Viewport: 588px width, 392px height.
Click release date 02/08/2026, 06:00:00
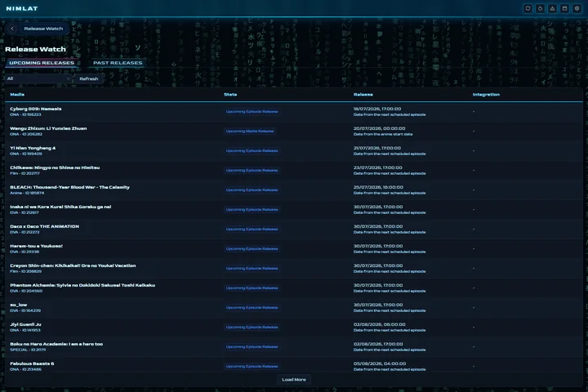click(x=380, y=324)
